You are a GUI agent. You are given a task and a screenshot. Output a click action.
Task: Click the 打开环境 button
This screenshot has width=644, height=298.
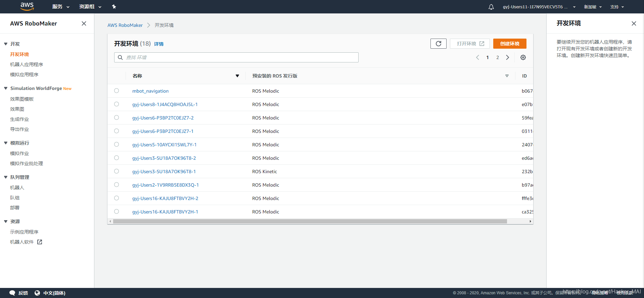click(x=470, y=44)
